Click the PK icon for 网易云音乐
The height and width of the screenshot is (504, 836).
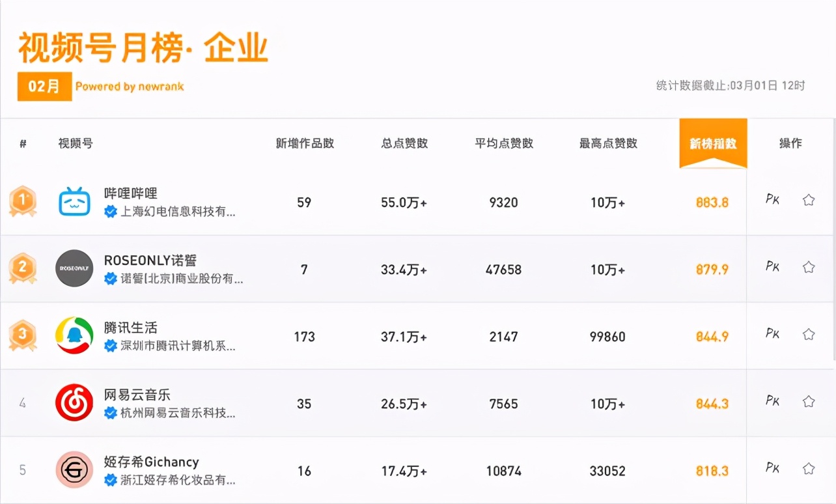(x=772, y=400)
